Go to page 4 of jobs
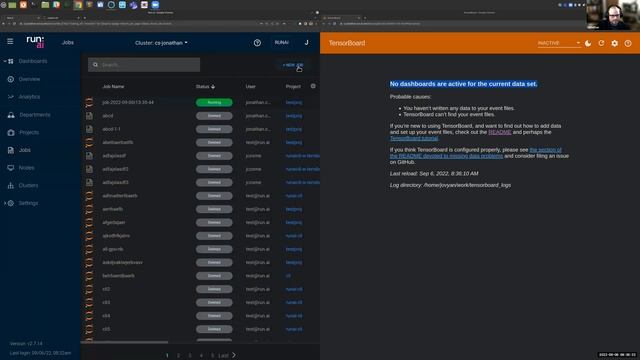640x360 pixels. coord(201,356)
